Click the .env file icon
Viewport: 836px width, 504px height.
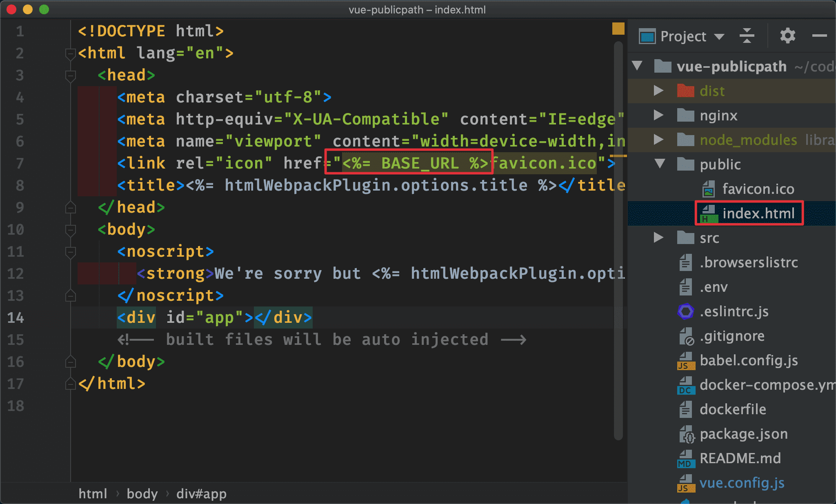click(686, 287)
